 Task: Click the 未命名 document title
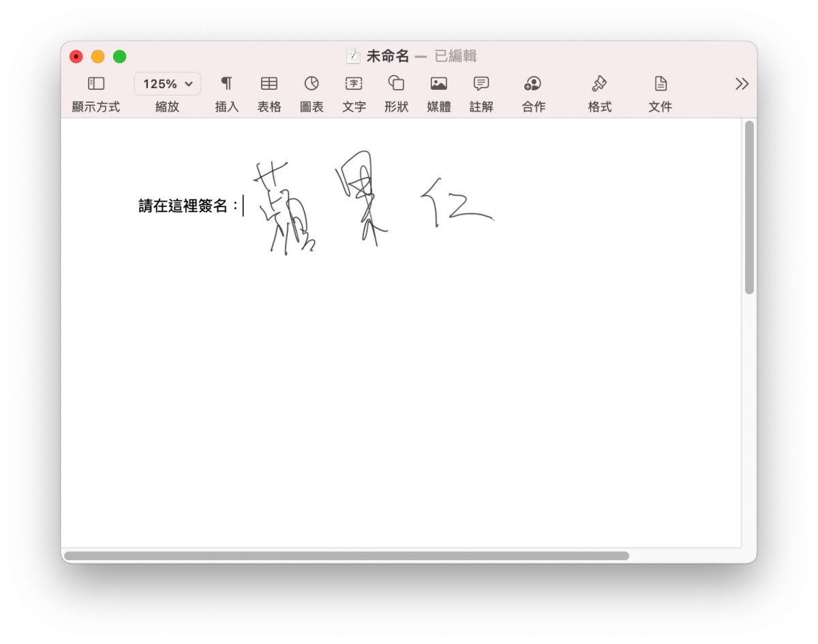click(388, 57)
